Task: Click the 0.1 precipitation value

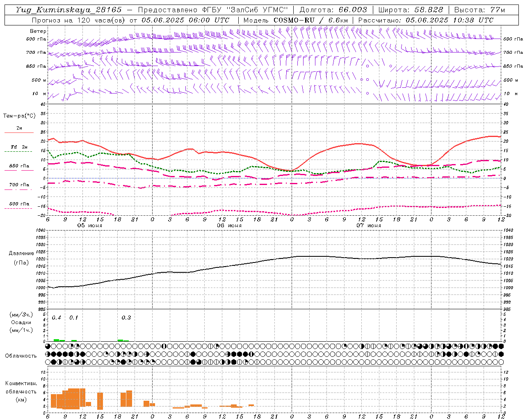Action: [73, 318]
